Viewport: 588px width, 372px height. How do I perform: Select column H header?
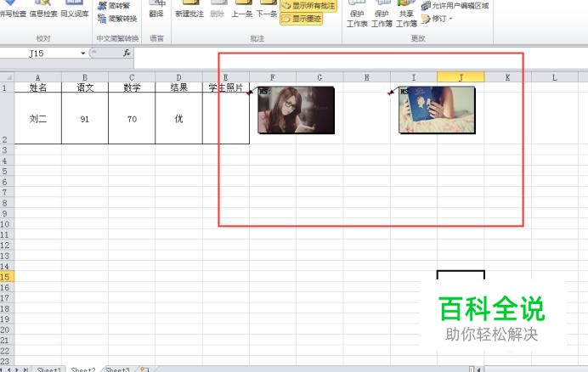[367, 77]
